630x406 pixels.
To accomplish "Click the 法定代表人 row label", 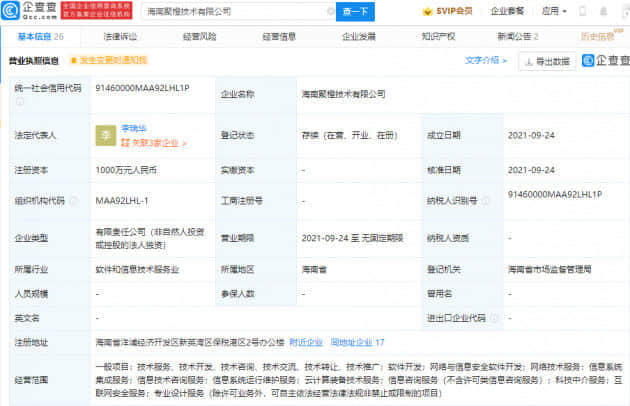I will [x=35, y=135].
